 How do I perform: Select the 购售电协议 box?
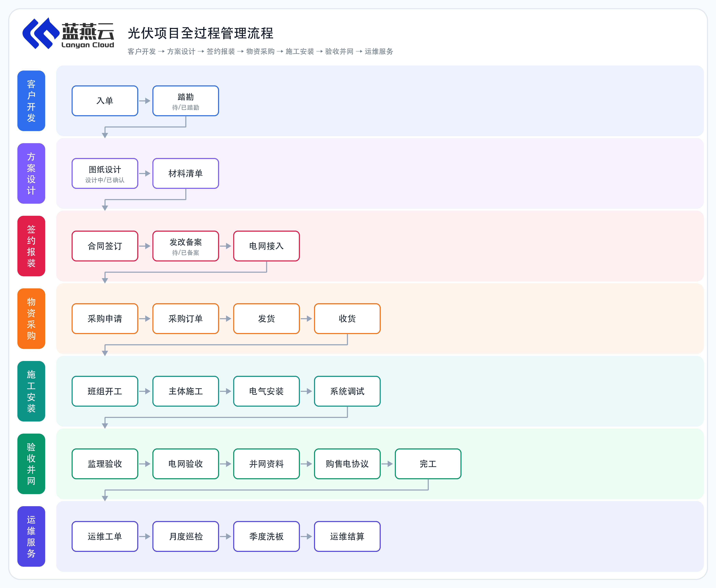[x=347, y=464]
